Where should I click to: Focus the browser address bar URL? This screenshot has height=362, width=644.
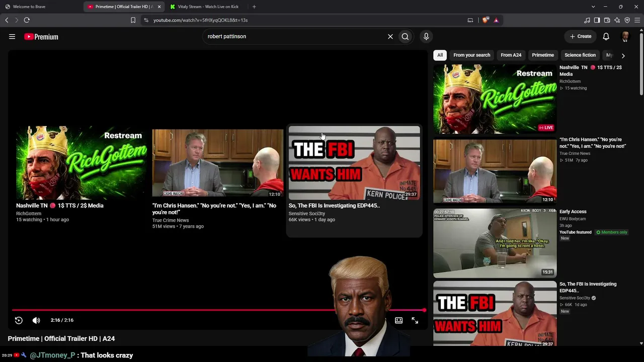point(200,20)
